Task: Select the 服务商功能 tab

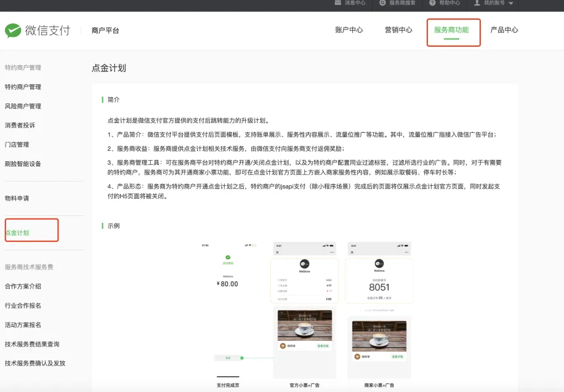Action: 451,30
